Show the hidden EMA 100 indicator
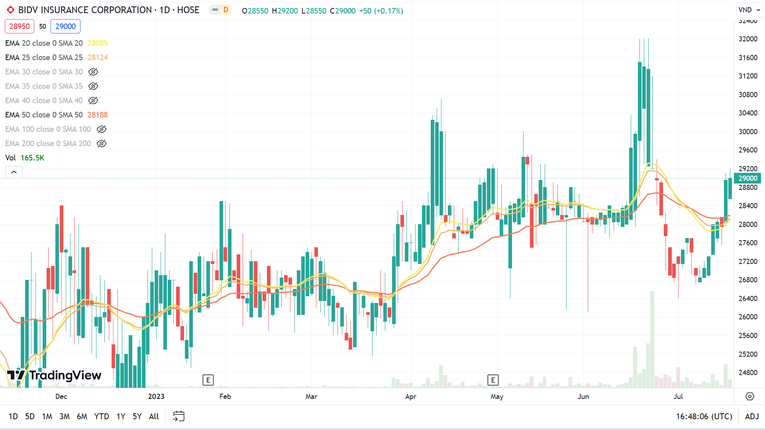 [101, 129]
